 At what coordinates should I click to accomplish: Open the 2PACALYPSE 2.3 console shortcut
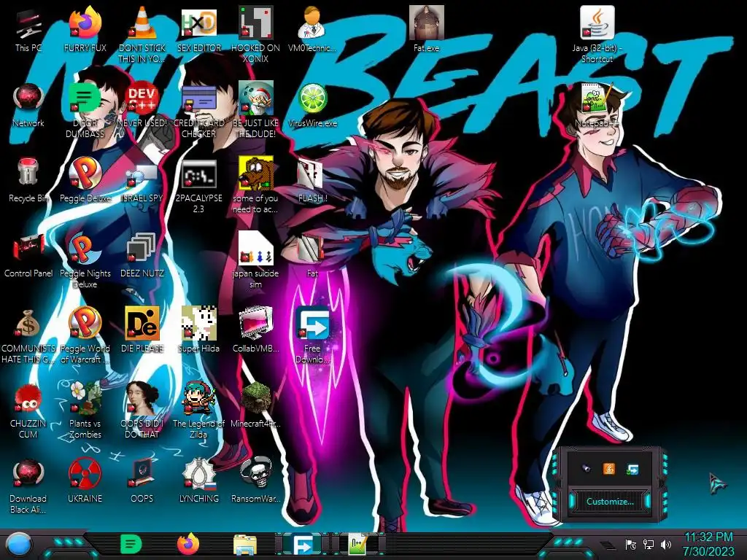(x=198, y=184)
